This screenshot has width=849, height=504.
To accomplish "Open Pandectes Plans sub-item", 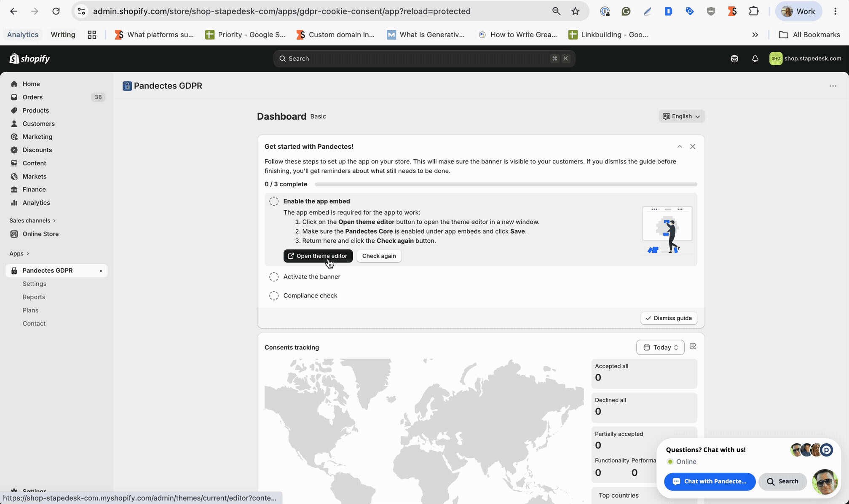I will point(30,310).
